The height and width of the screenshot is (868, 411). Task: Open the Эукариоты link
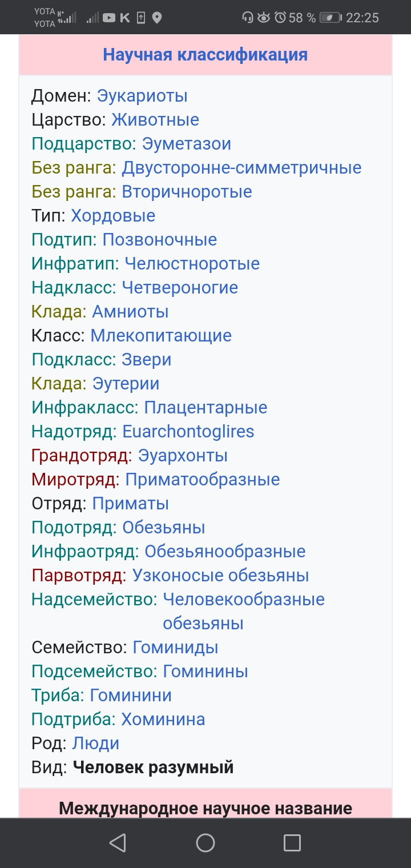click(x=142, y=96)
